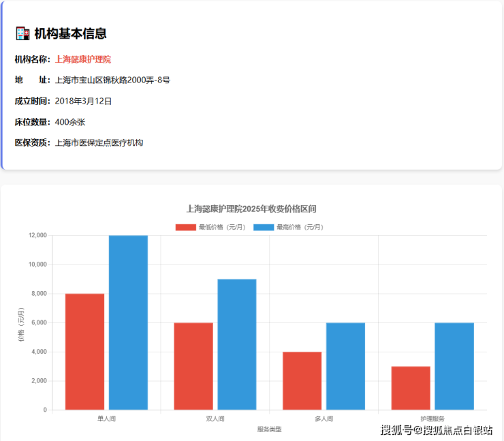Select the red 单人间 lowest price bar
The width and height of the screenshot is (504, 441).
click(x=84, y=352)
